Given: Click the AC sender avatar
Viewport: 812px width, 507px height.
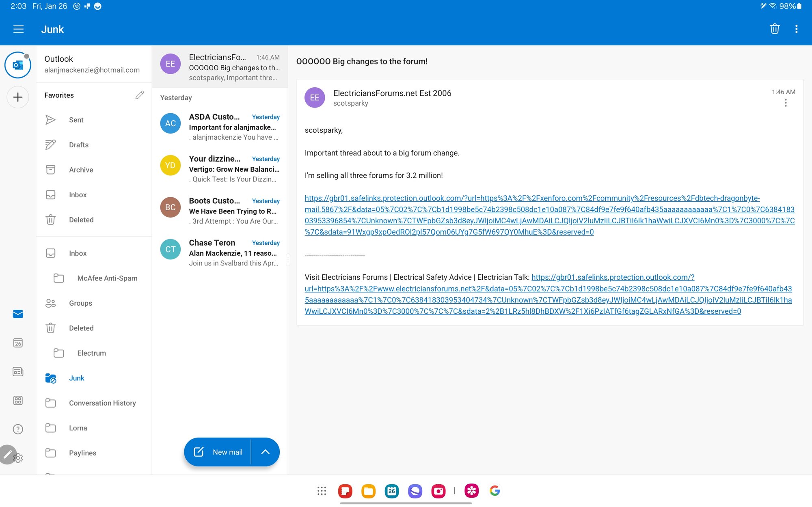Looking at the screenshot, I should click(171, 123).
